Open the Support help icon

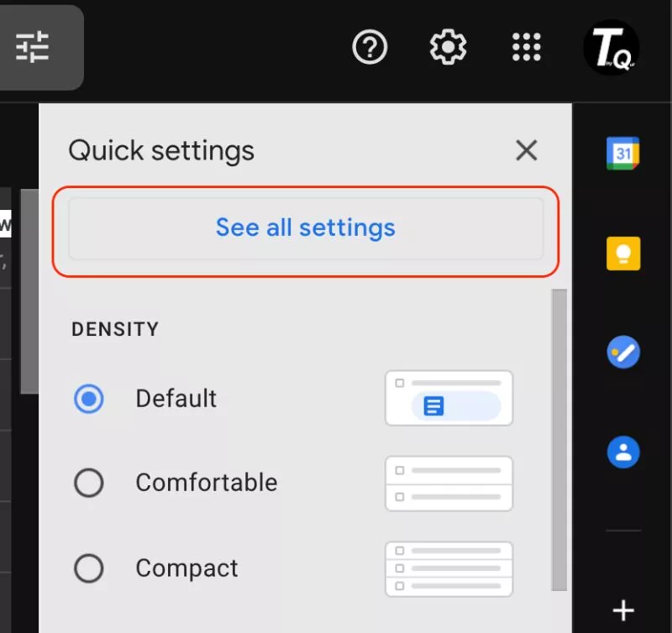point(370,47)
